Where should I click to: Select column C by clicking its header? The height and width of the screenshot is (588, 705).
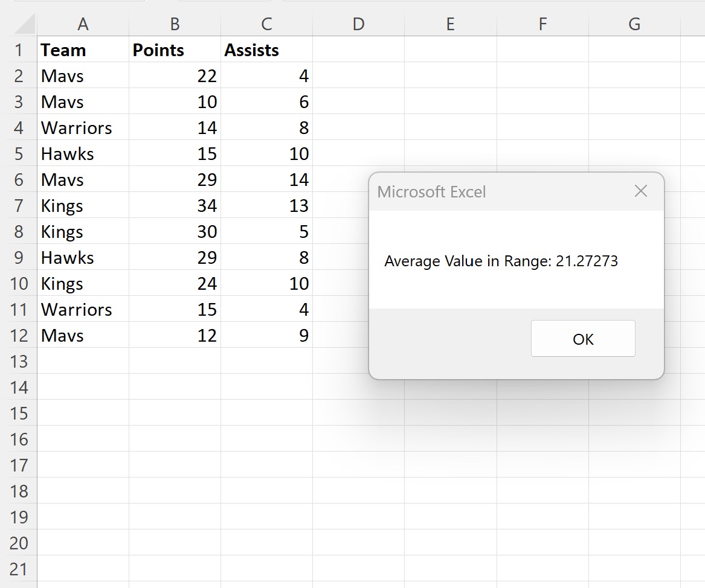(266, 24)
